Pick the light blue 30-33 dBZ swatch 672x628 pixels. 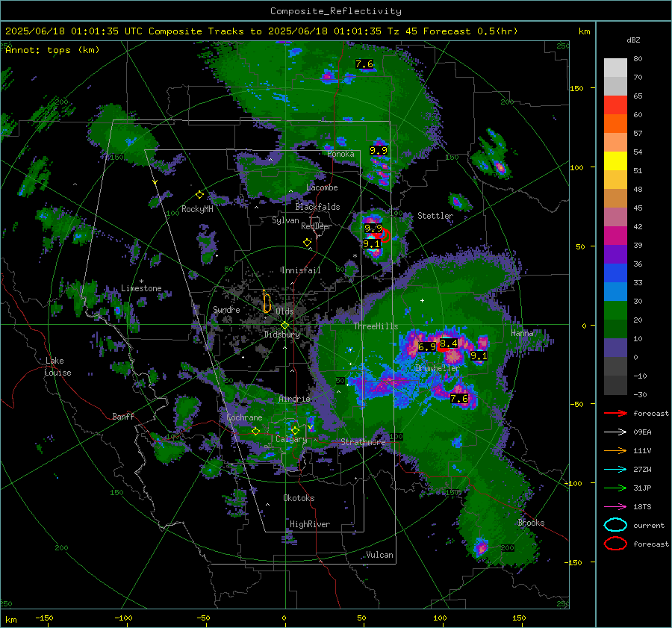coord(615,291)
